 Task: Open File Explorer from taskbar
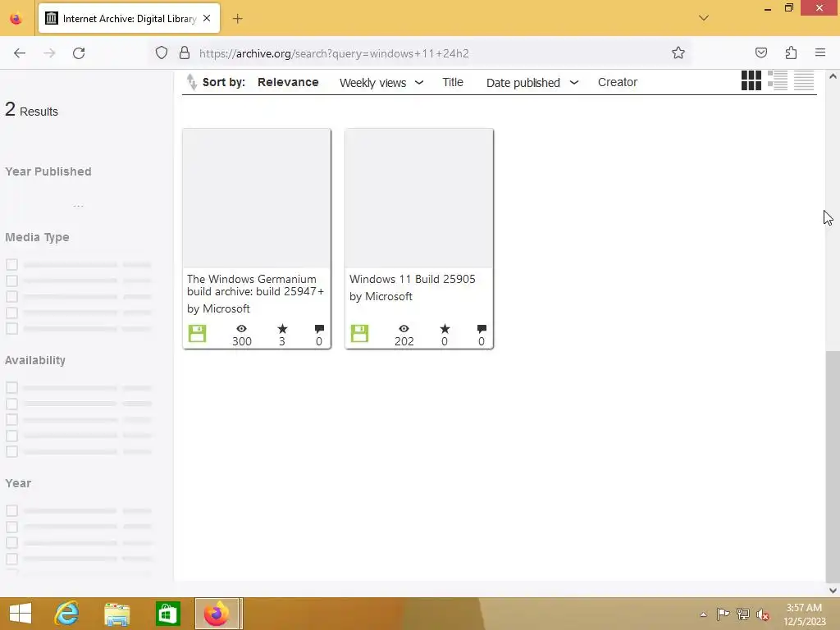116,614
